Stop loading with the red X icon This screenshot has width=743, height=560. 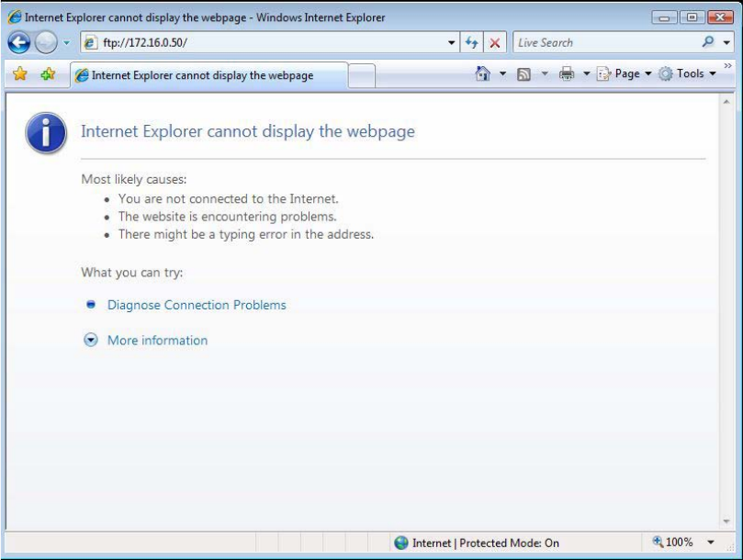pos(495,43)
